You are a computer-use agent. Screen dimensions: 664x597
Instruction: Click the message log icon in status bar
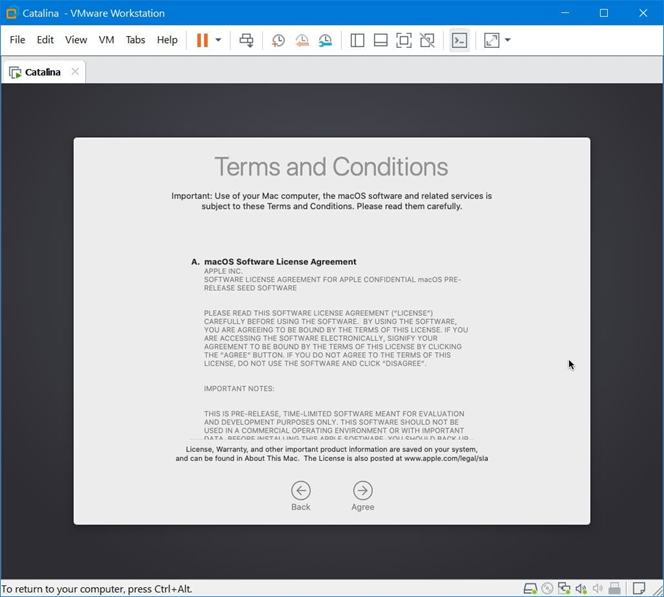click(639, 589)
